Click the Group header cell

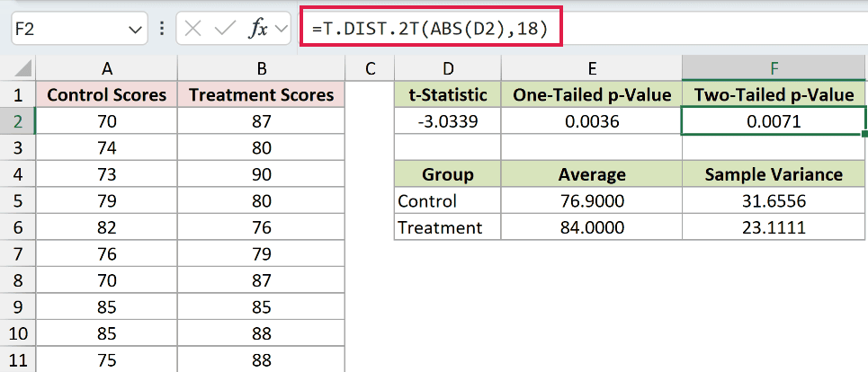pyautogui.click(x=448, y=174)
